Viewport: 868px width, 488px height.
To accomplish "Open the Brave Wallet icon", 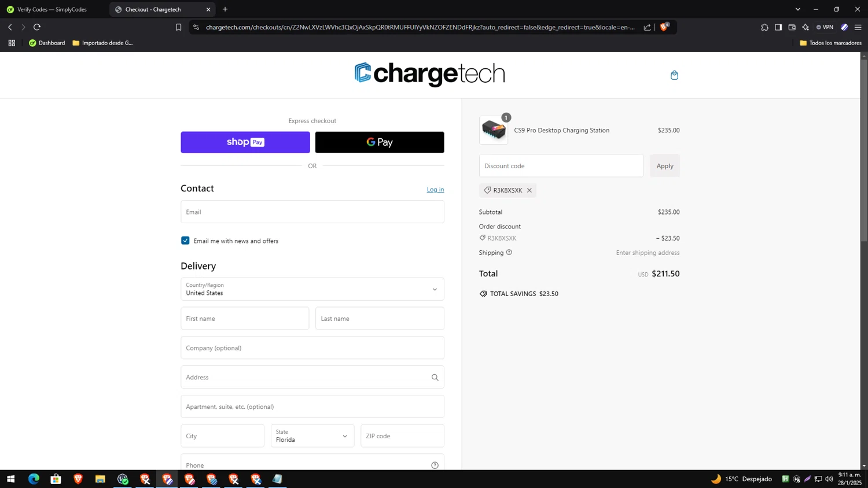I will [792, 27].
